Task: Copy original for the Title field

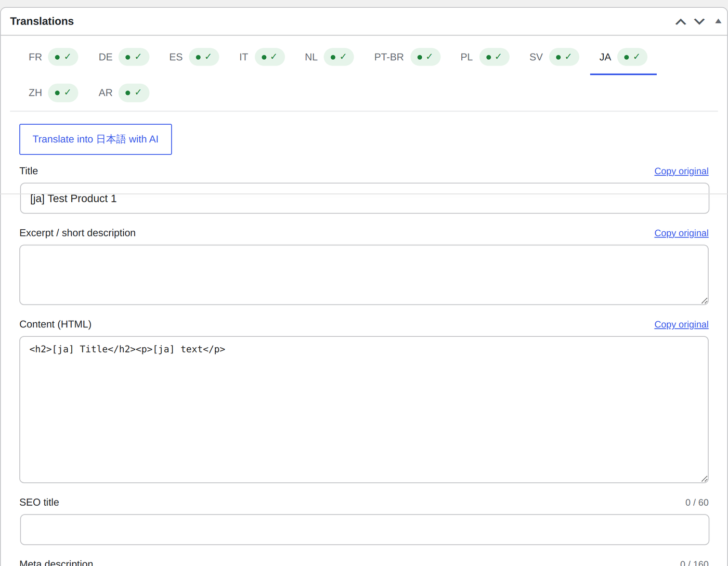Action: click(x=681, y=171)
